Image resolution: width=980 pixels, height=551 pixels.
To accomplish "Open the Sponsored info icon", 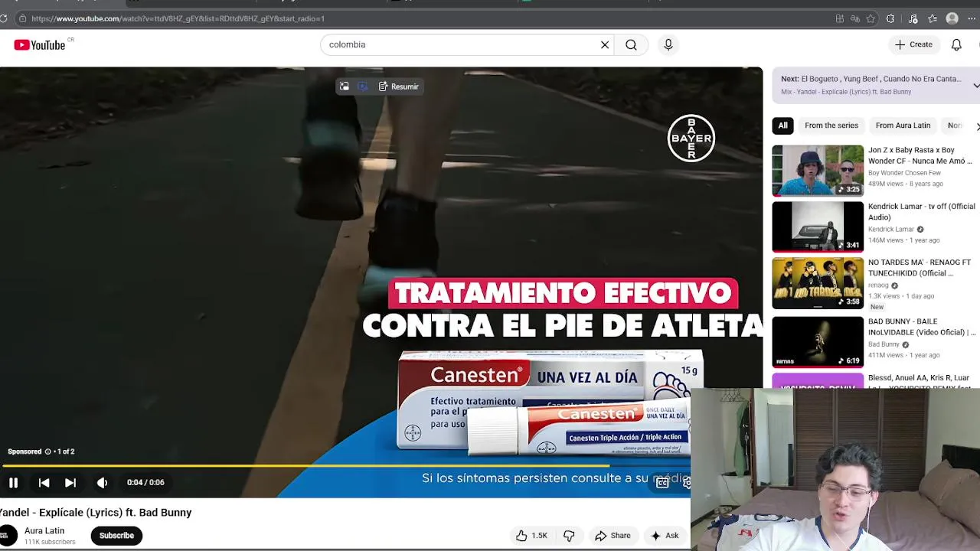I will pos(47,452).
